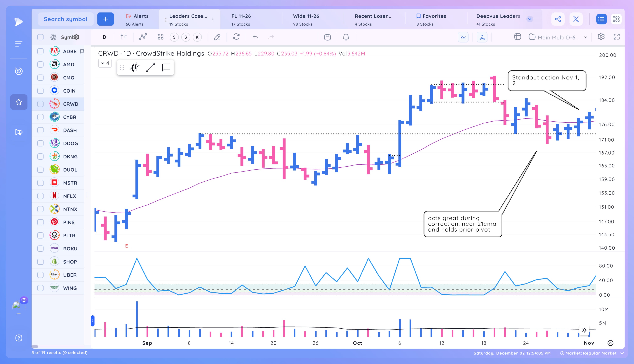Click the X (Twitter) share icon
The image size is (634, 364).
tap(576, 19)
